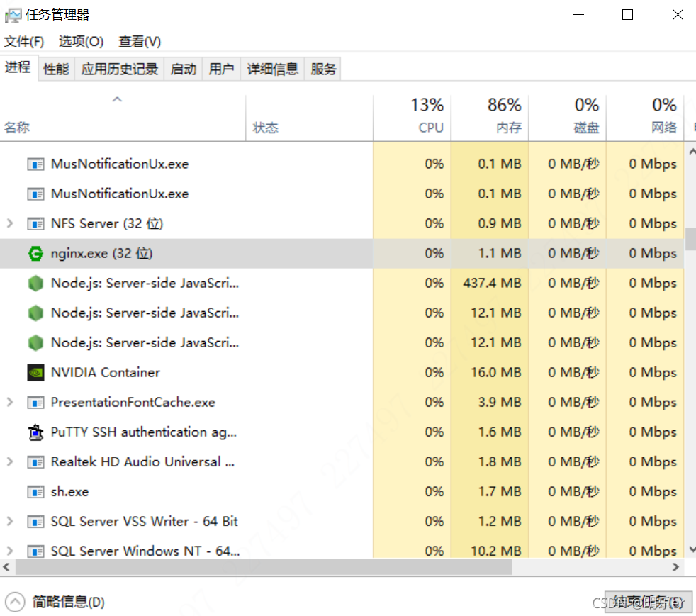This screenshot has height=616, width=696.
Task: Sort by the CPU column header
Action: 412,118
